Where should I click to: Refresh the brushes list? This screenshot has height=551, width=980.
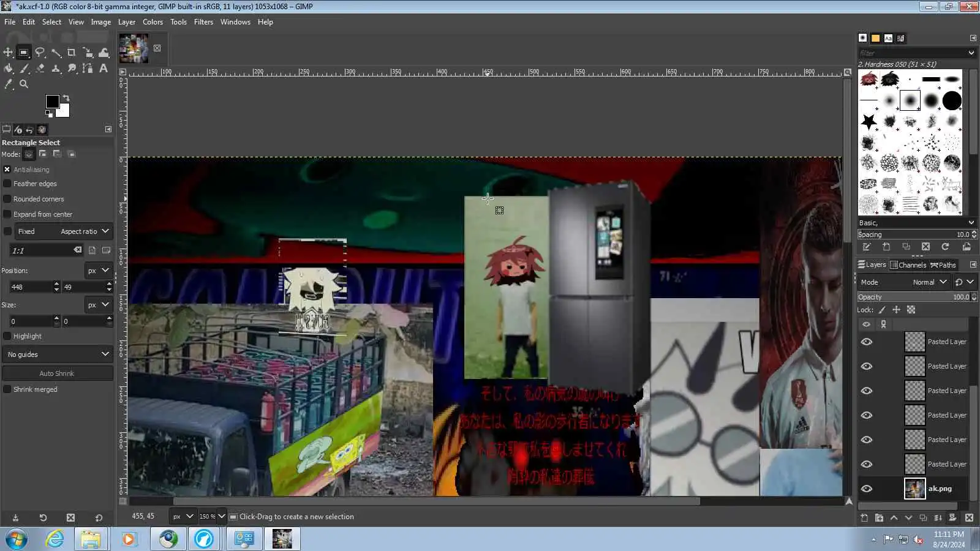[945, 247]
